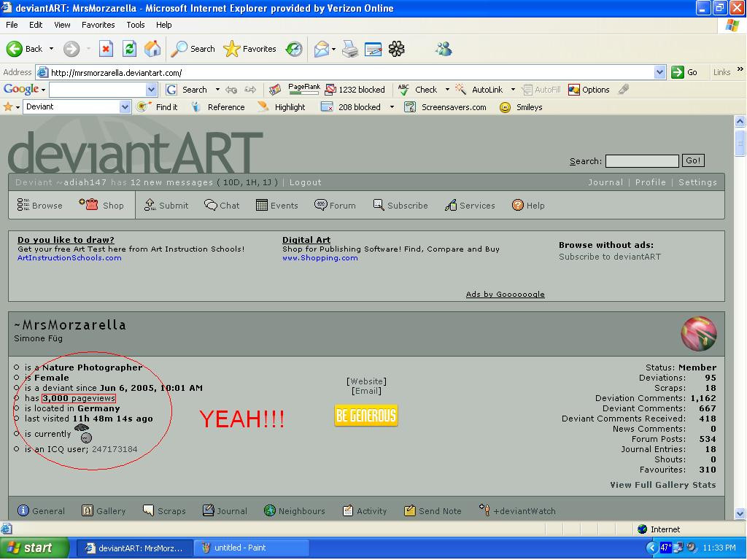Screen dimensions: 747x560
Task: Open ArtInstructionSchools.com ad link
Action: point(69,257)
